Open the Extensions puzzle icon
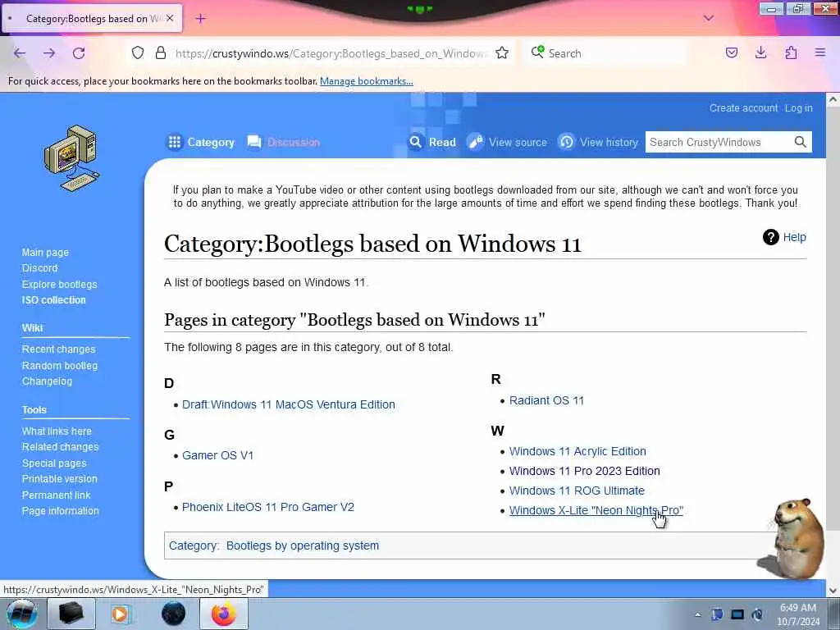The width and height of the screenshot is (840, 630). pyautogui.click(x=791, y=52)
